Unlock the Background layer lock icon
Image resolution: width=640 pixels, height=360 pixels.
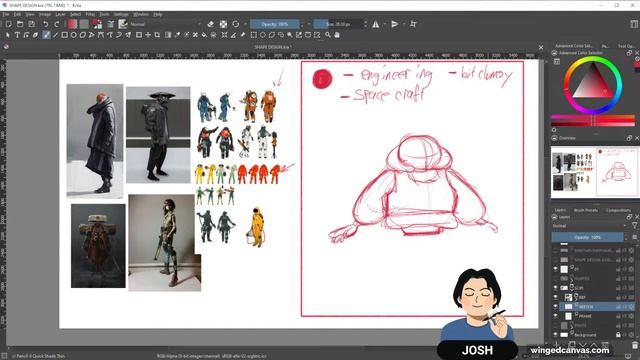[x=618, y=335]
